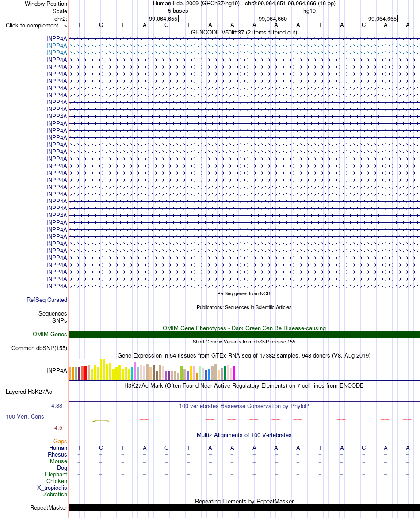Click the dark green OMIM Genes bar
Viewport: 420px width, 518px height.
pyautogui.click(x=244, y=334)
